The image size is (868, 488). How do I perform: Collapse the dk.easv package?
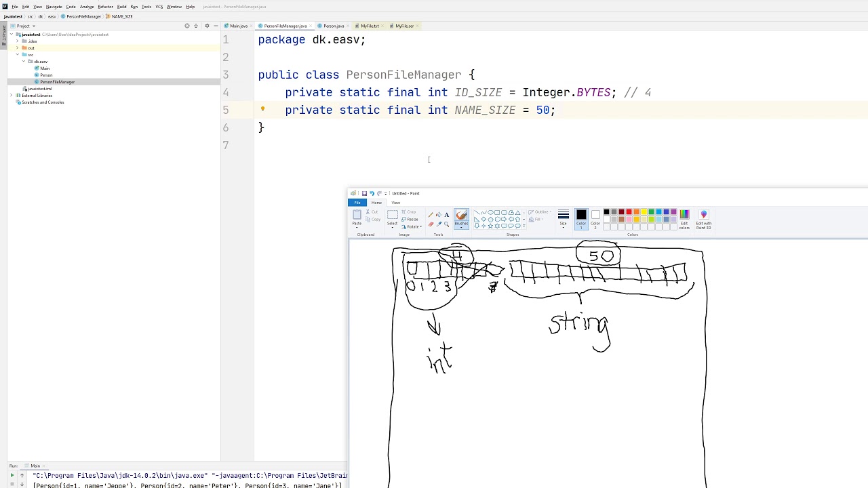[x=24, y=61]
